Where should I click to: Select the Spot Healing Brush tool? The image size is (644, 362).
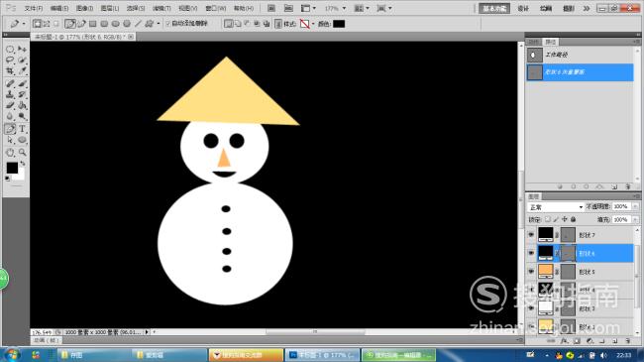tap(10, 84)
